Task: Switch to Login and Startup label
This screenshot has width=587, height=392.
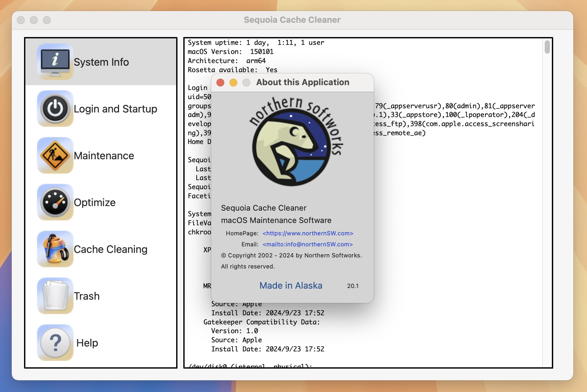Action: click(115, 109)
